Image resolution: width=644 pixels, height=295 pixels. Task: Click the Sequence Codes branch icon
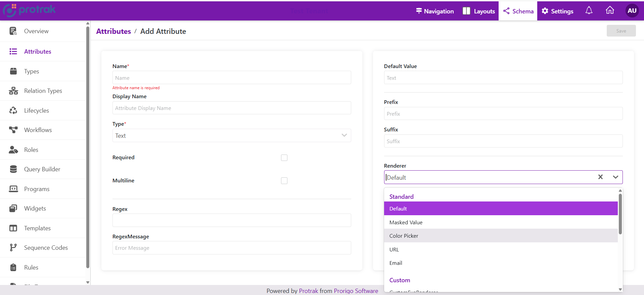[13, 247]
